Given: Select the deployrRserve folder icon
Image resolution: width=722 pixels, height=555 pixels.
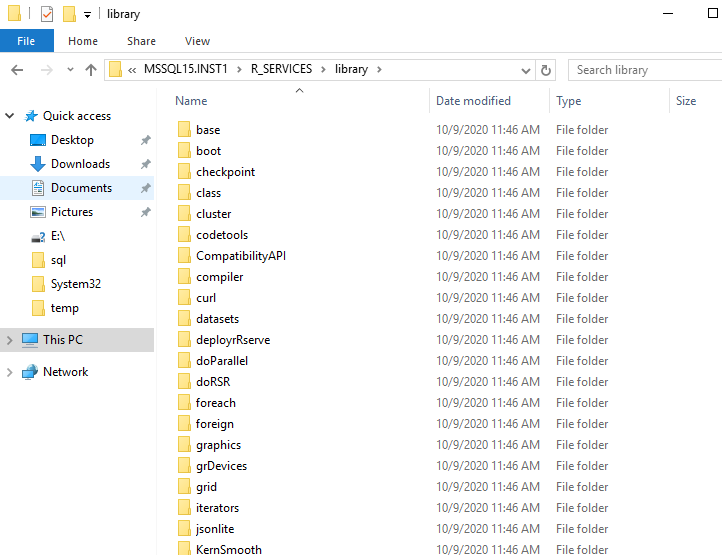Looking at the screenshot, I should click(184, 340).
